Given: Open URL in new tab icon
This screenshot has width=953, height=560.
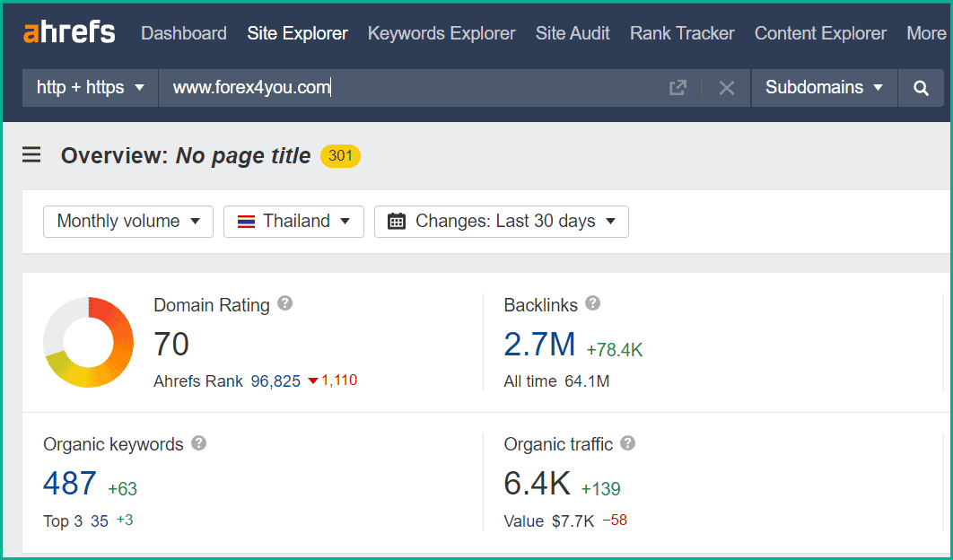Looking at the screenshot, I should (x=678, y=88).
